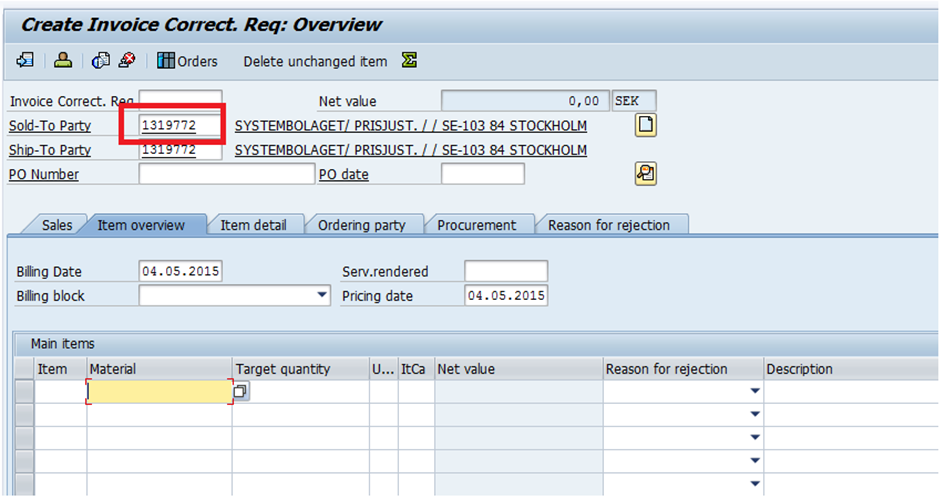This screenshot has height=500, width=945.
Task: Open the partner header person icon
Action: (x=63, y=61)
